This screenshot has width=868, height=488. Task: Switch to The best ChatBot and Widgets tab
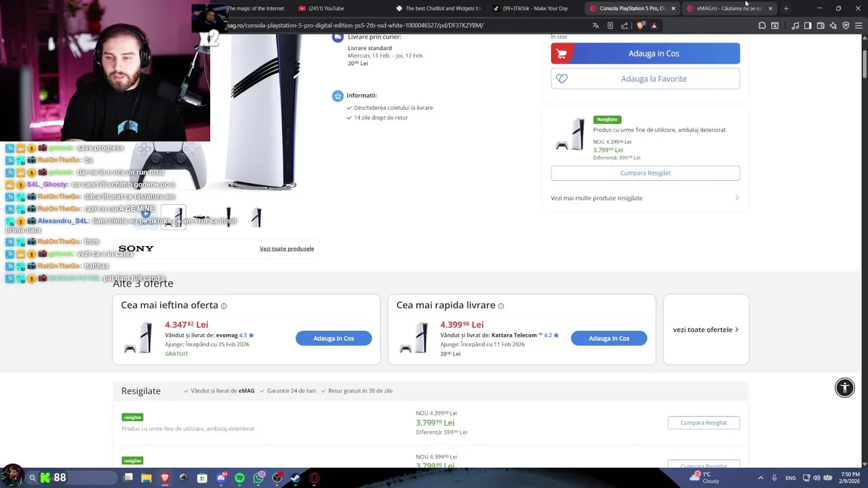click(437, 8)
